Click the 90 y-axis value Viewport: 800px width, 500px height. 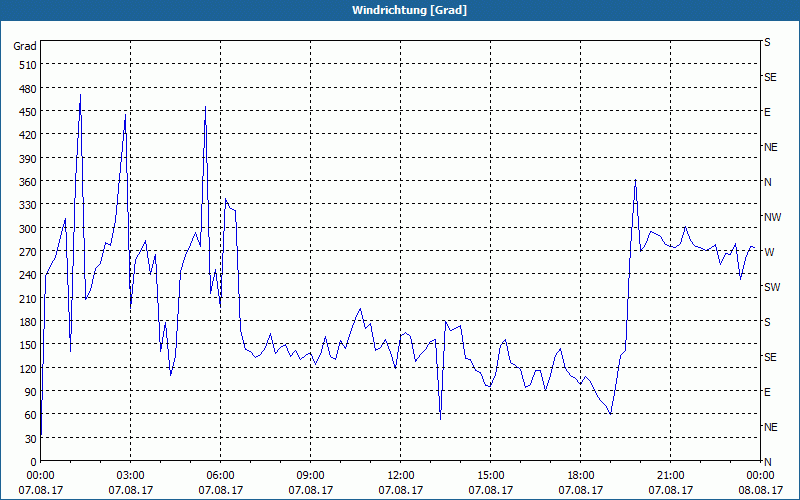tap(31, 392)
